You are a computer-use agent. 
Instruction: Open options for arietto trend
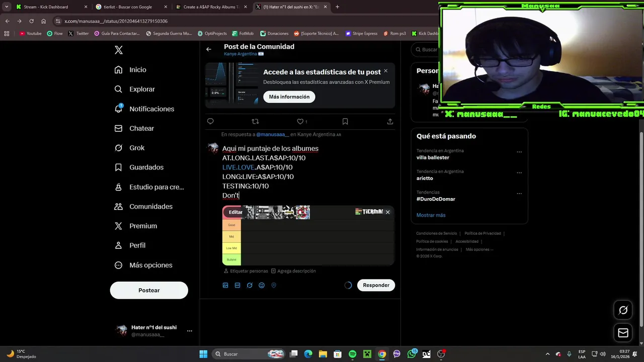[519, 172]
